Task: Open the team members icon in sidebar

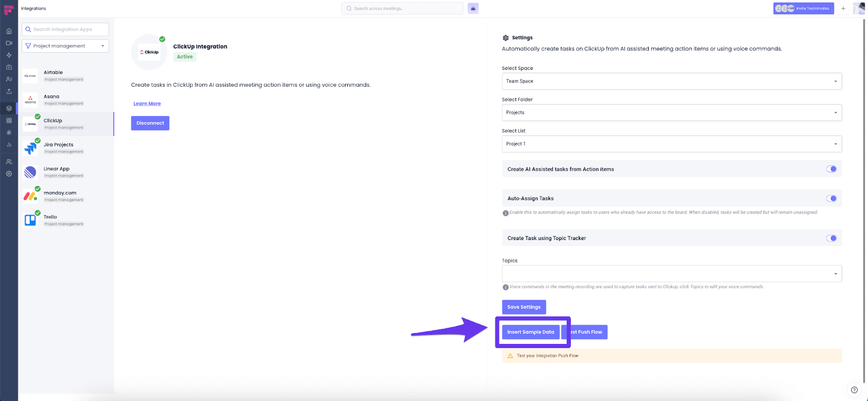Action: pos(9,161)
